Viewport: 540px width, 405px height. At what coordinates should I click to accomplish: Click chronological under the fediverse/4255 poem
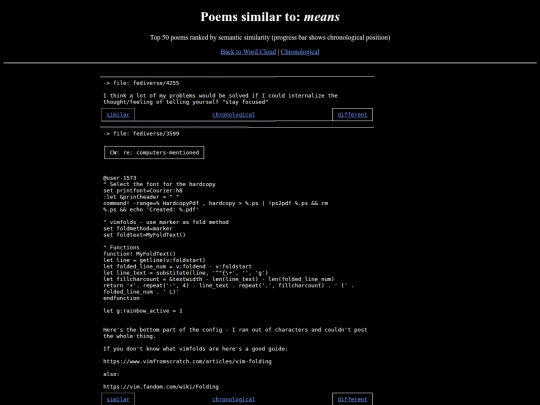click(233, 115)
